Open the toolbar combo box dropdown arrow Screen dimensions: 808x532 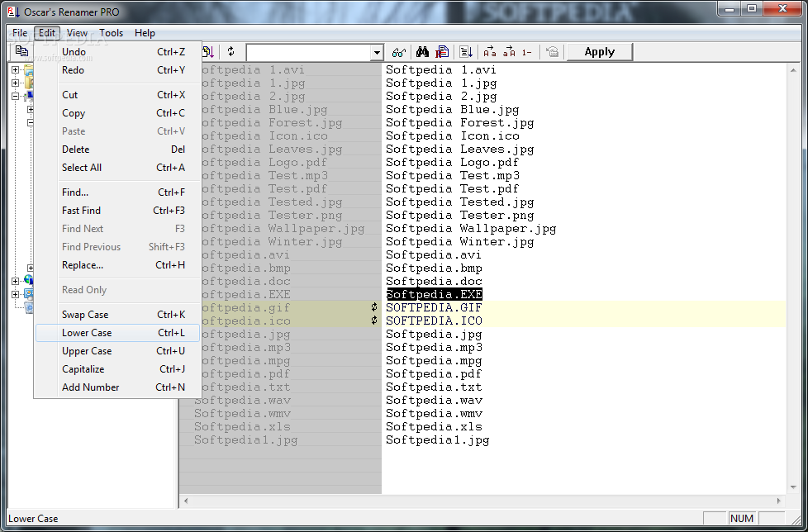[x=378, y=53]
